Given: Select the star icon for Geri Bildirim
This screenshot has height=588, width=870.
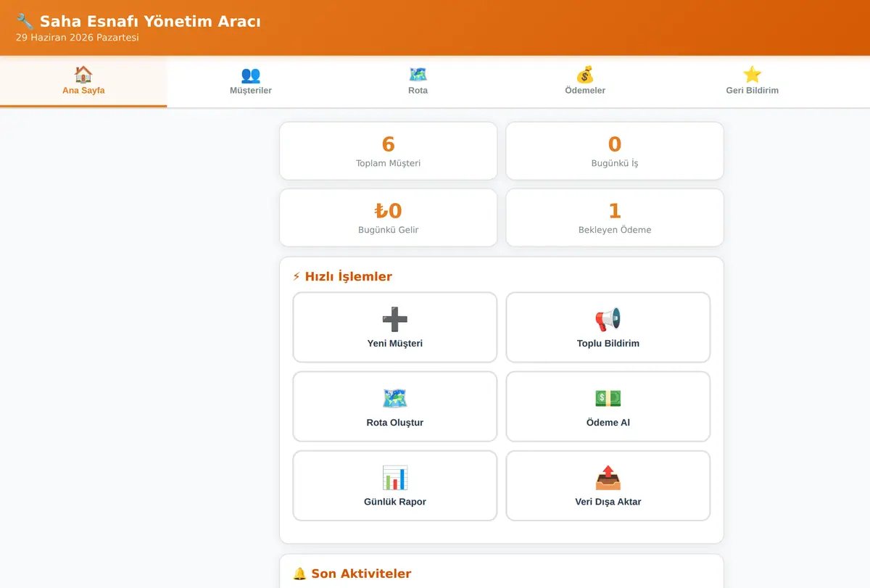Looking at the screenshot, I should point(753,75).
